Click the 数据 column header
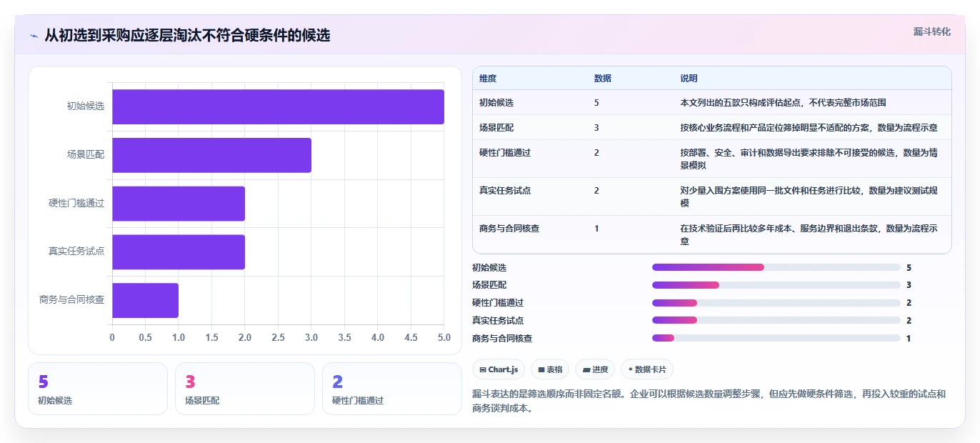 coord(602,78)
